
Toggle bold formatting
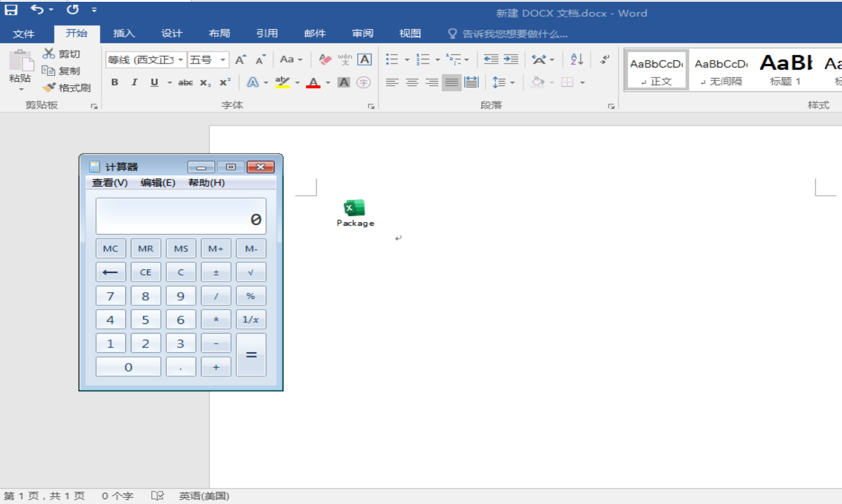pos(115,82)
